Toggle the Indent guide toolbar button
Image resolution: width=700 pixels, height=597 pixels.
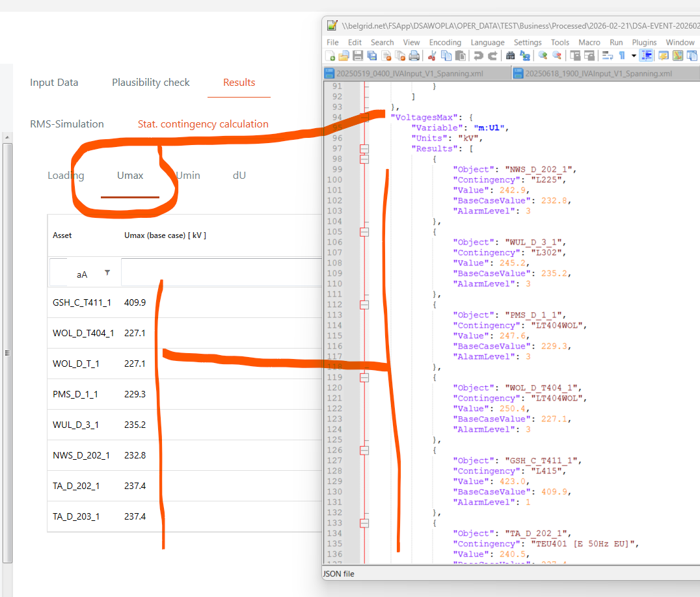649,56
